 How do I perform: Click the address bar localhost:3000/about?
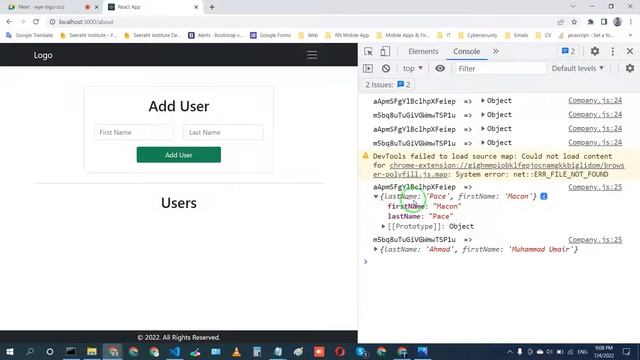86,22
